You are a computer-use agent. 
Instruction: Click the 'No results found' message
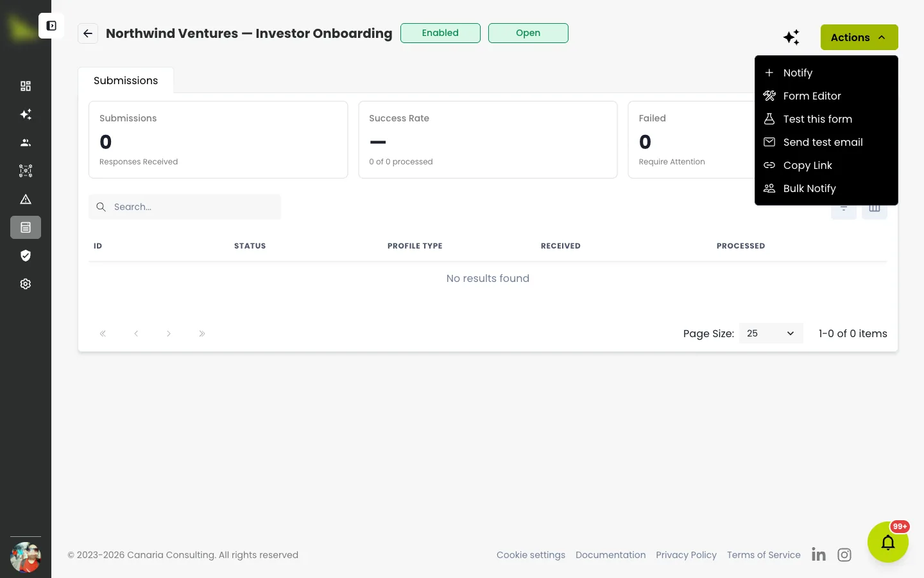(488, 278)
